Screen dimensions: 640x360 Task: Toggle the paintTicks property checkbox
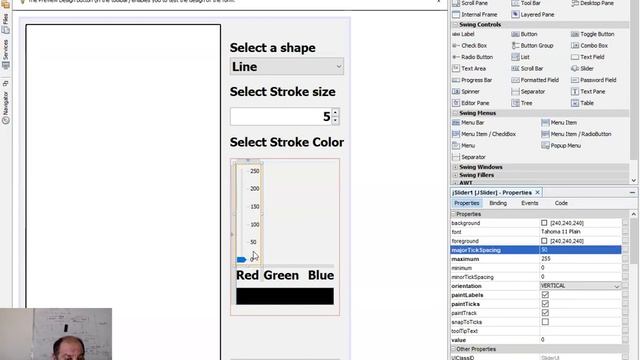click(545, 304)
